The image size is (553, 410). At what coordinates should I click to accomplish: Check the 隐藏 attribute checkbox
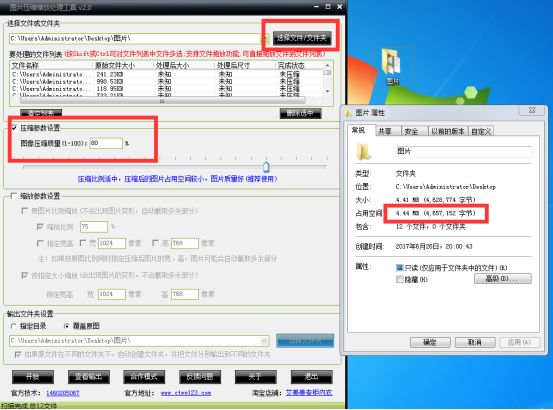(400, 280)
